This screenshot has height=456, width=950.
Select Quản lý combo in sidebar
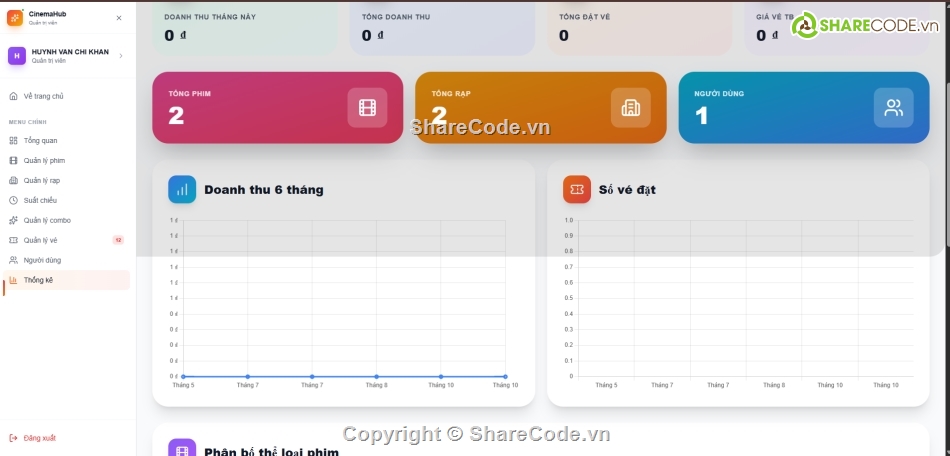pos(47,220)
